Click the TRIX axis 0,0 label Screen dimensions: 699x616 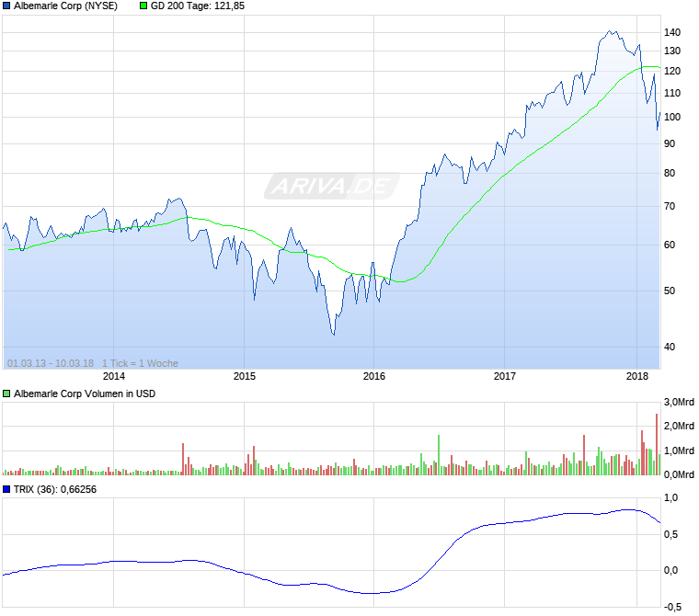coord(670,571)
